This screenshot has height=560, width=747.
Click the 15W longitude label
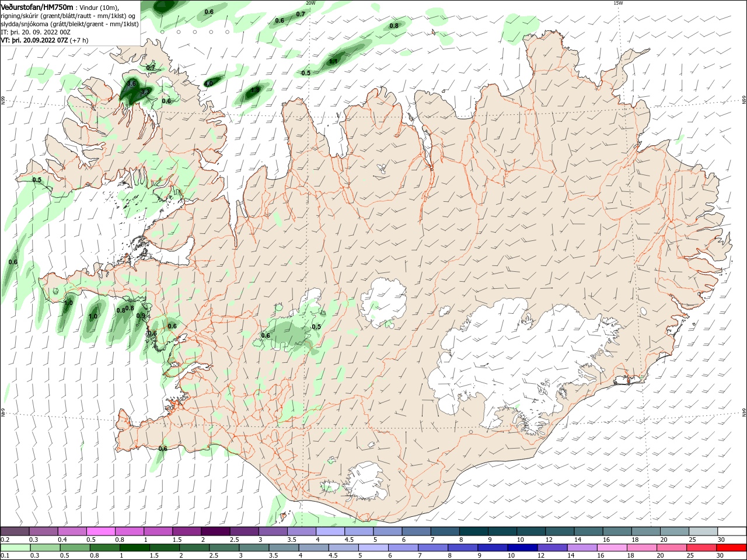pos(618,3)
